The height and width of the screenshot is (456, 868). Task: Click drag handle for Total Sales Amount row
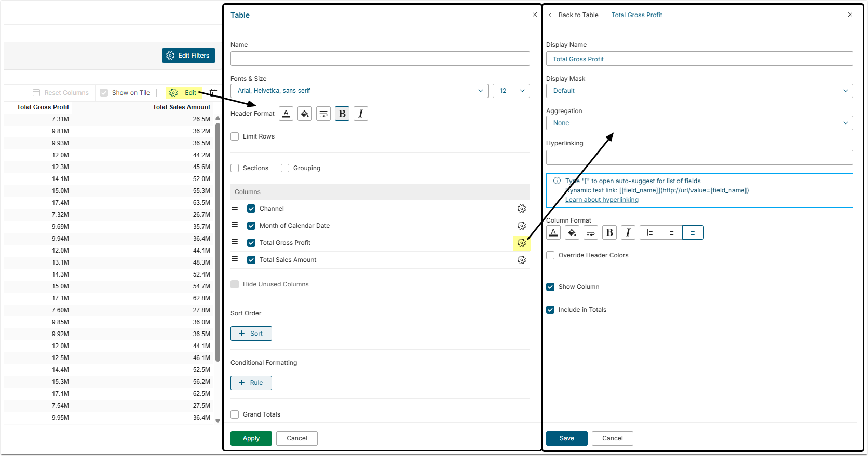tap(235, 259)
